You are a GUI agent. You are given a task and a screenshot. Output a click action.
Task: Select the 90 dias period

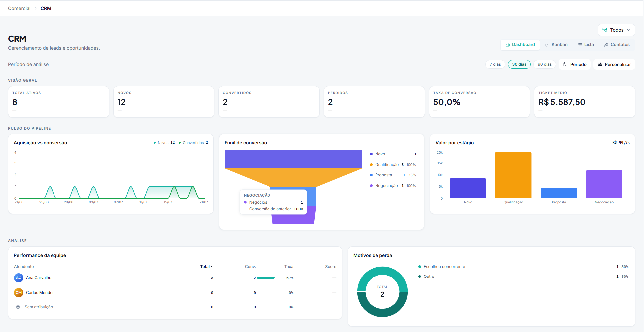point(545,64)
